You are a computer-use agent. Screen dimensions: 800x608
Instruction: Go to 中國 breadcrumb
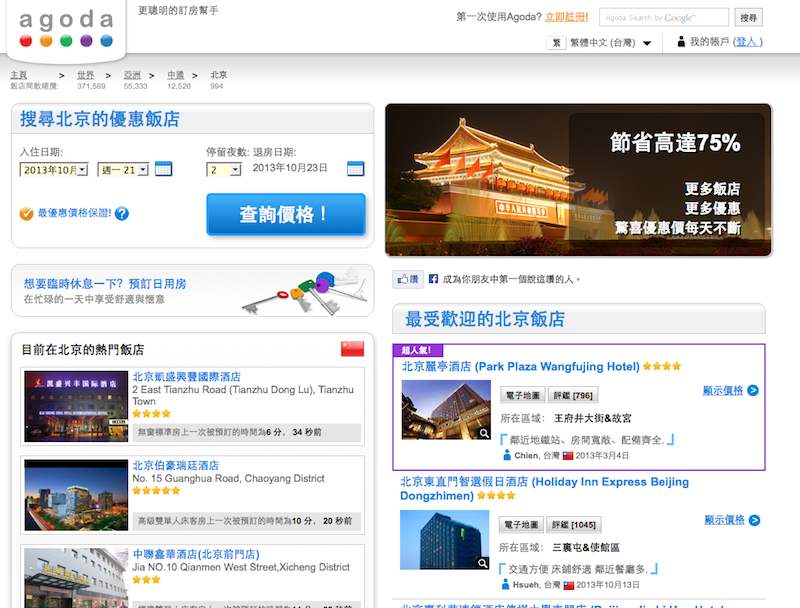176,75
